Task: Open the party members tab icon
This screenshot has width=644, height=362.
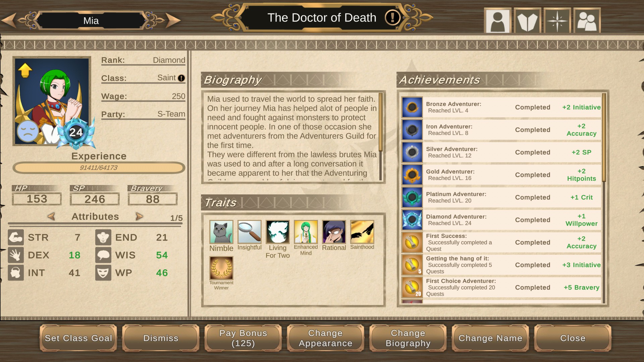Action: (x=587, y=21)
